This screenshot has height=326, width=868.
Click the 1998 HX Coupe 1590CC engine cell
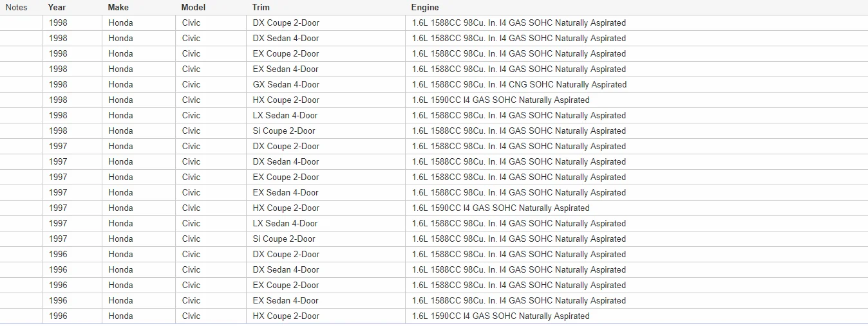[x=500, y=100]
